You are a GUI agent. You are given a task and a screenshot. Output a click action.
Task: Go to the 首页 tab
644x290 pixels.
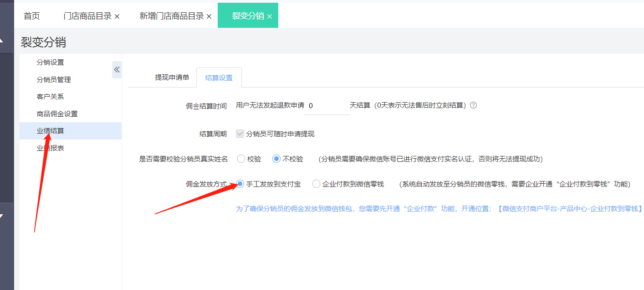pyautogui.click(x=31, y=16)
